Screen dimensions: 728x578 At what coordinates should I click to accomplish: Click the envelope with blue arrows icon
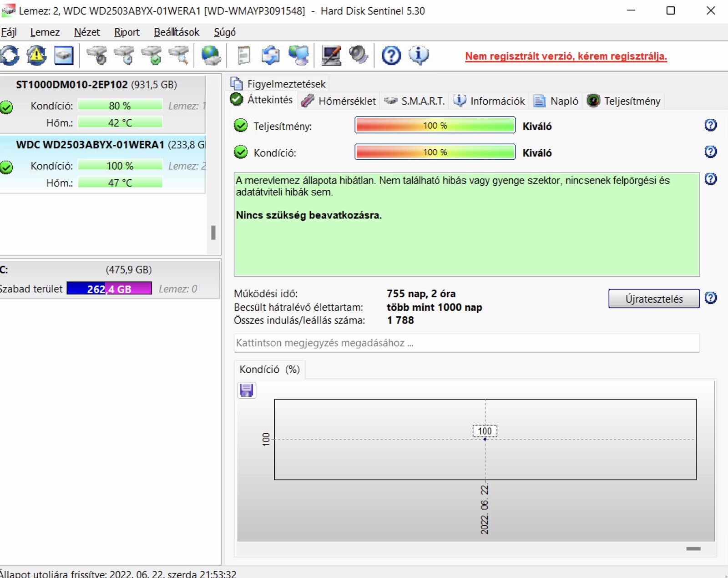tap(271, 56)
